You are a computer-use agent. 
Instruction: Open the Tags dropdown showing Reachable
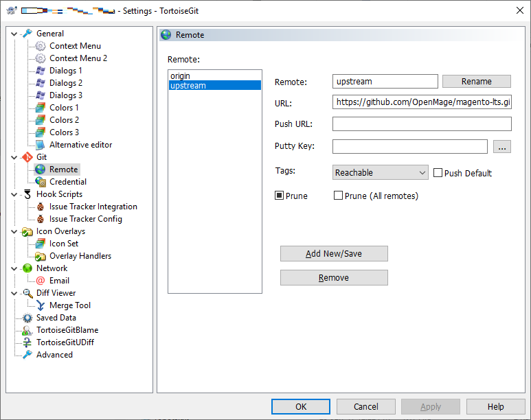pos(381,173)
